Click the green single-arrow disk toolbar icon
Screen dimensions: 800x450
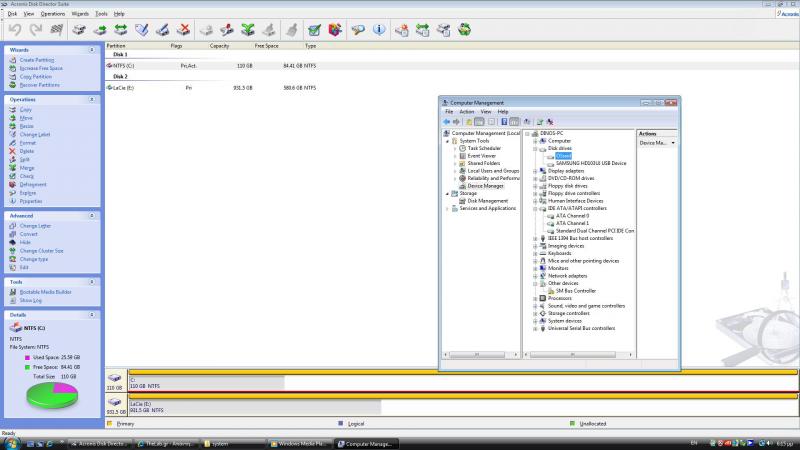tap(100, 30)
